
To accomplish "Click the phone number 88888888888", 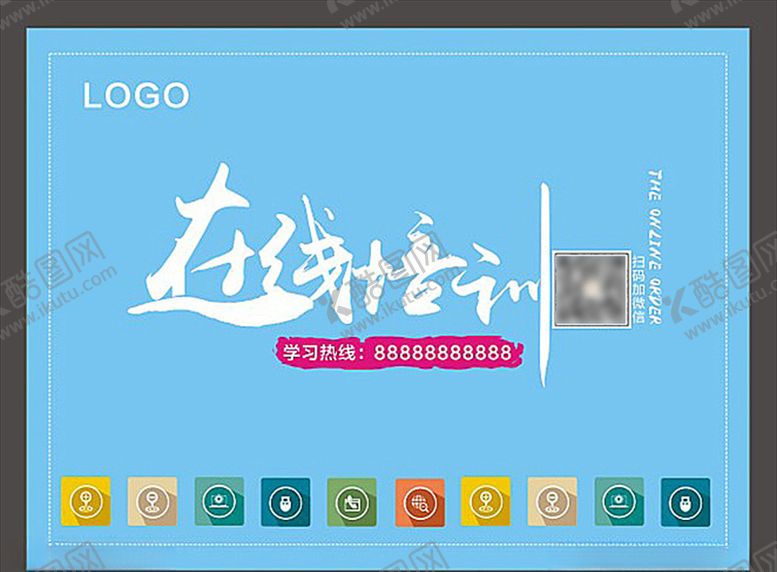I will pos(443,353).
